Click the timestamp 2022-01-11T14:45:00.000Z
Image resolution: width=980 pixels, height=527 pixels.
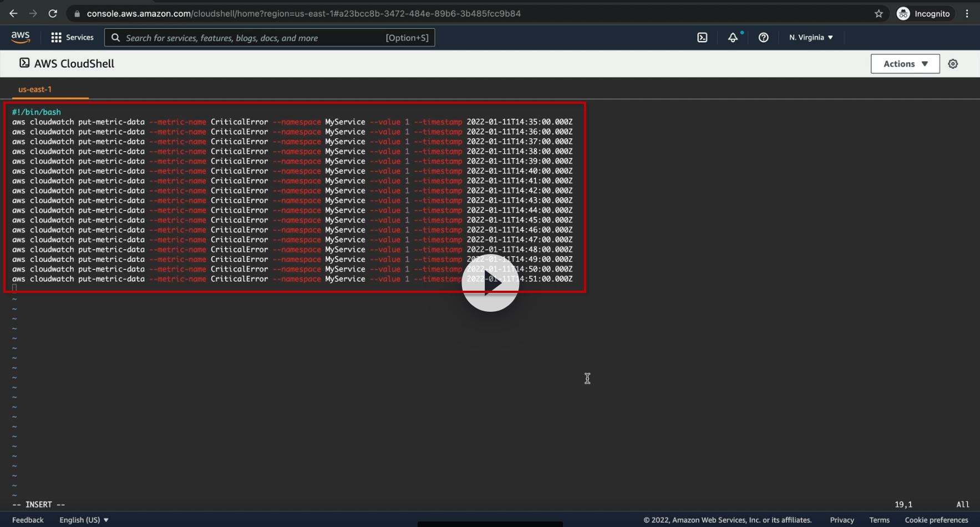pos(520,220)
